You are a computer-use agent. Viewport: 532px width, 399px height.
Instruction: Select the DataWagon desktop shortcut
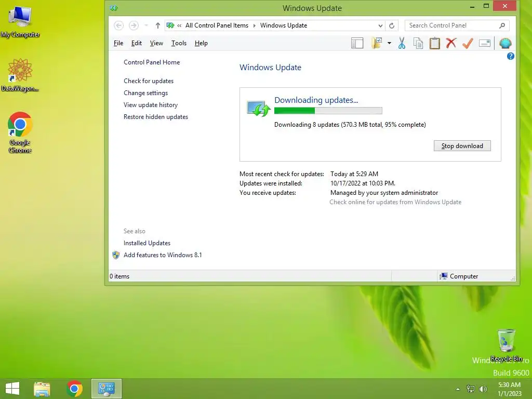(x=20, y=75)
